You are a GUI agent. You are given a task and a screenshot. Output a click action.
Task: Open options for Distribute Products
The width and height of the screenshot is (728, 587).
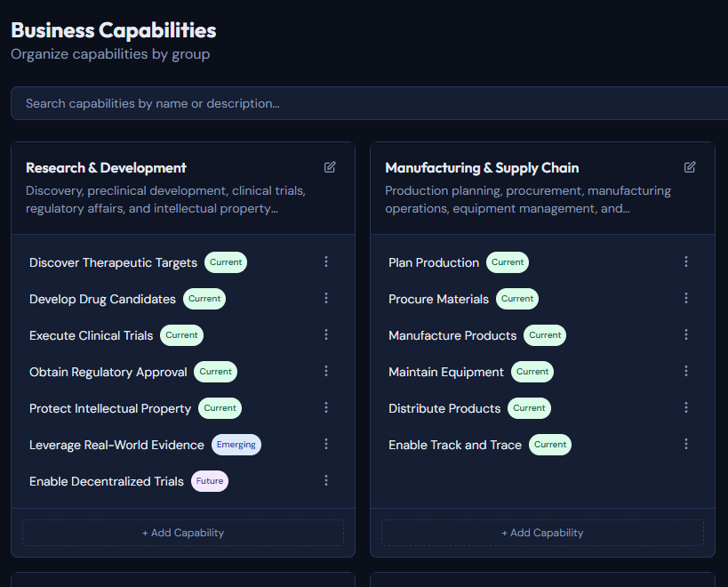(685, 407)
